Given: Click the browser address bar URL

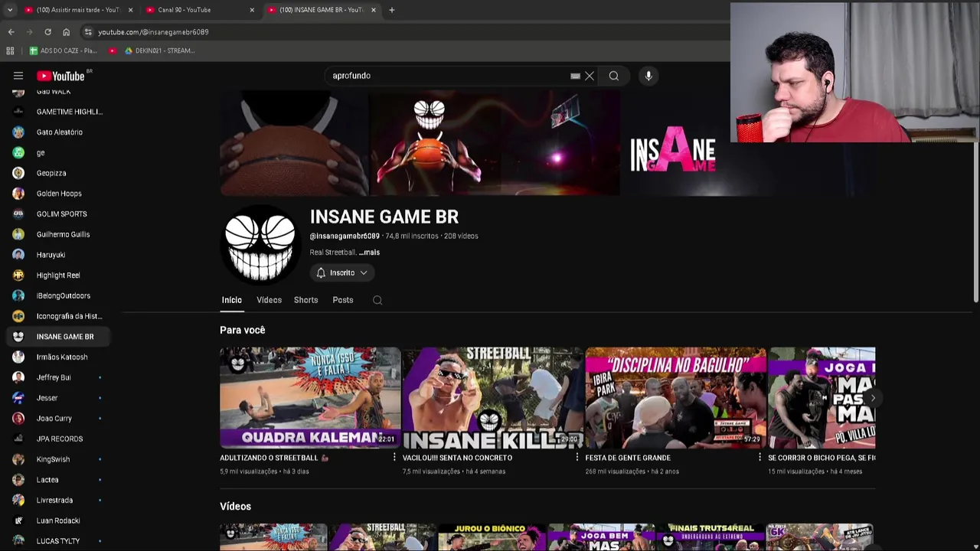Looking at the screenshot, I should click(153, 32).
